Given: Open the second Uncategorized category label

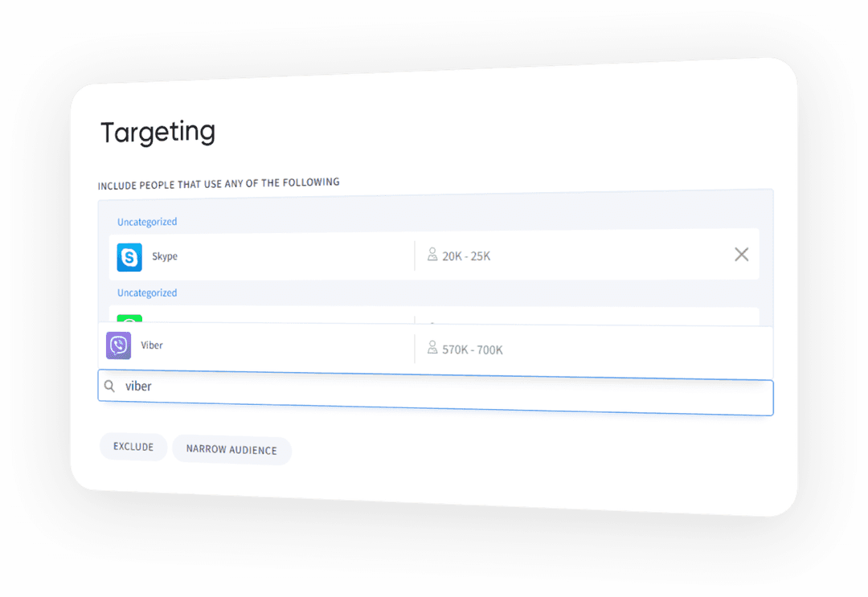Looking at the screenshot, I should (147, 292).
